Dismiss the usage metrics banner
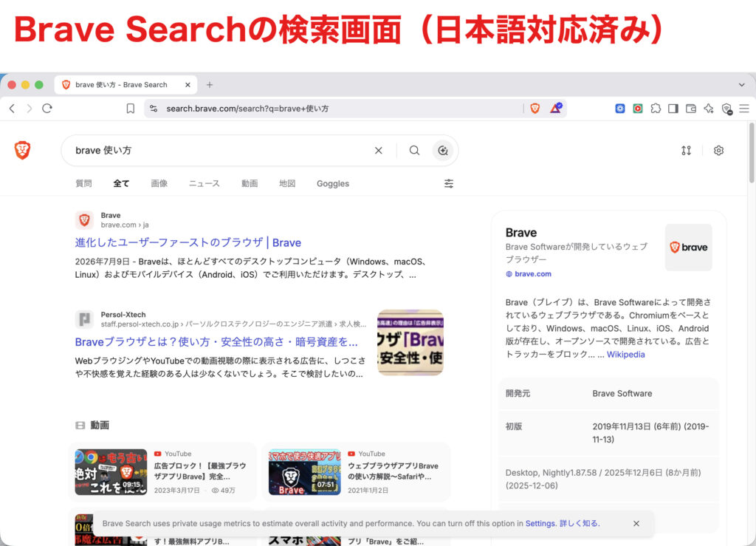Screen dimensions: 756x546 [x=636, y=523]
